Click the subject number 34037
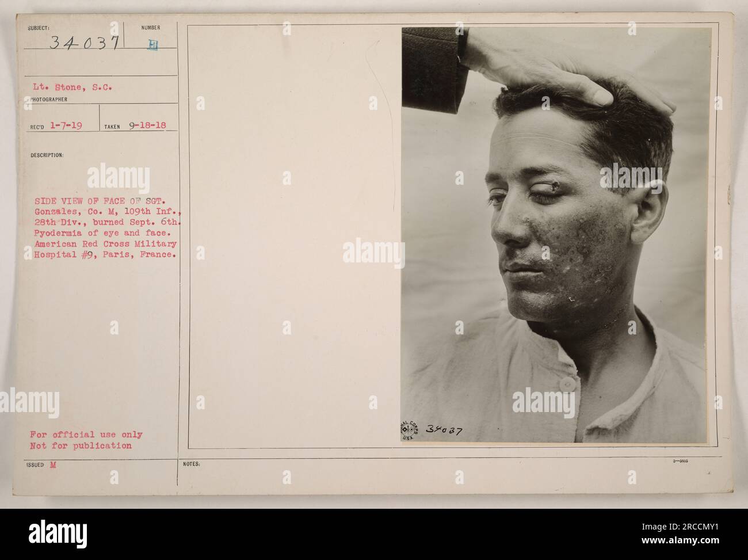 tap(86, 43)
